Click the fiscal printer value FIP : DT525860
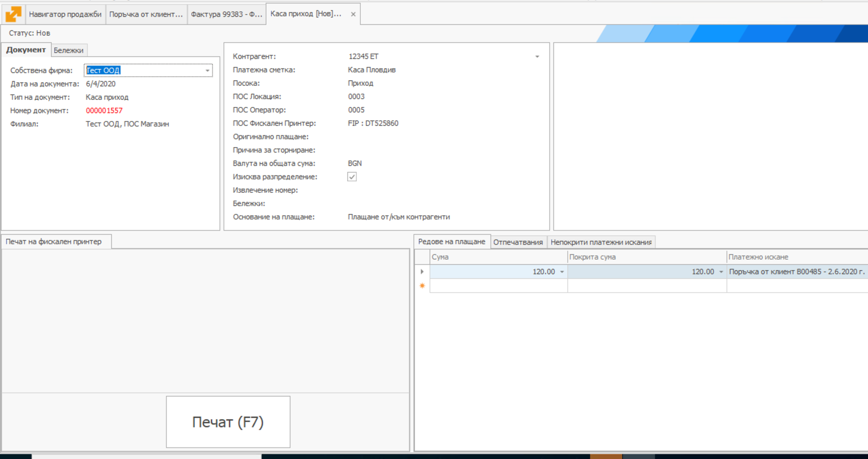Screen dimensions: 868x459 point(373,123)
